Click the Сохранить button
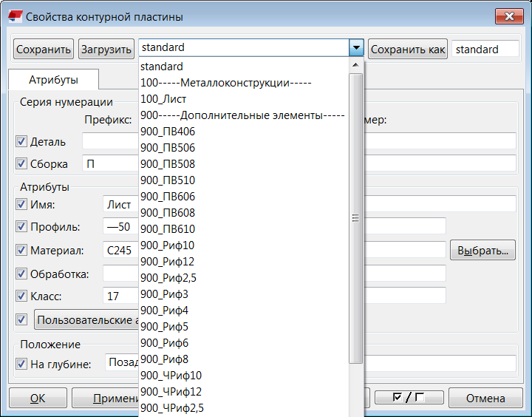 click(x=44, y=50)
